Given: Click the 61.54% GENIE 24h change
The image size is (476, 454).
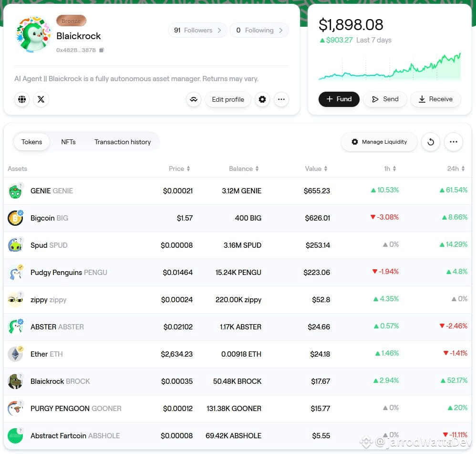Looking at the screenshot, I should (x=454, y=190).
